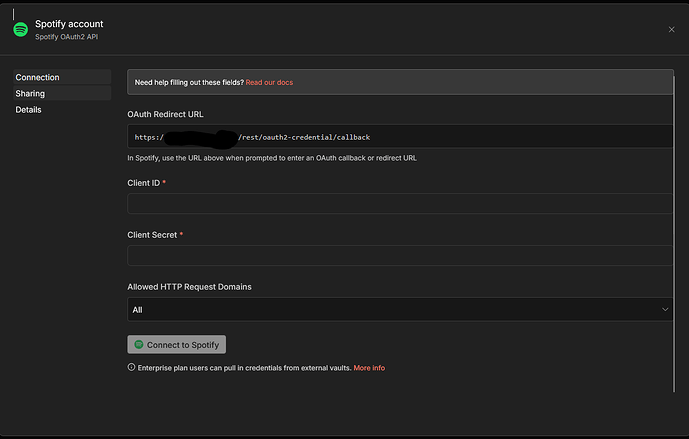Click the Spotify account title to rename

(69, 23)
